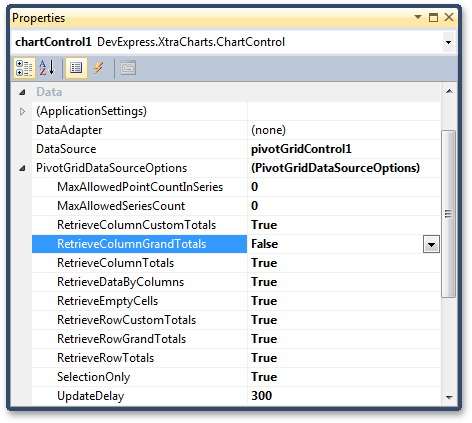Switch to Categorized view icon
Screen dimensions: 472x423
point(24,68)
